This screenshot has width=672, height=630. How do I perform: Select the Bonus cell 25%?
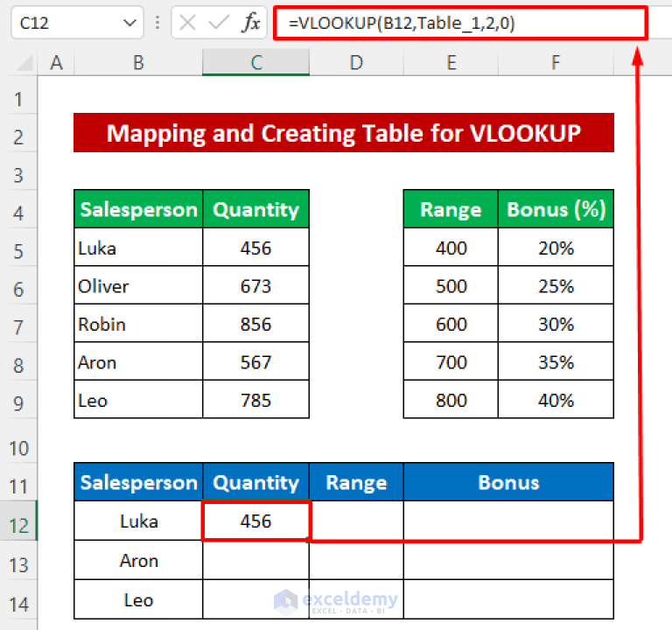[556, 285]
